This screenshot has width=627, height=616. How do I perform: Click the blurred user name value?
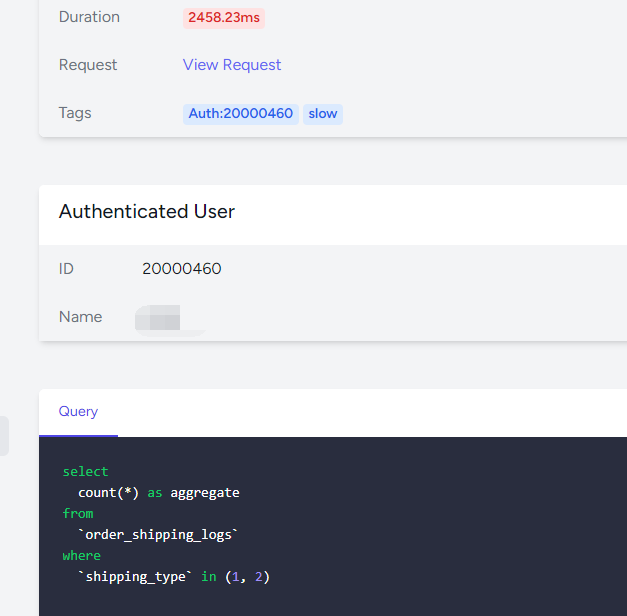[x=158, y=319]
